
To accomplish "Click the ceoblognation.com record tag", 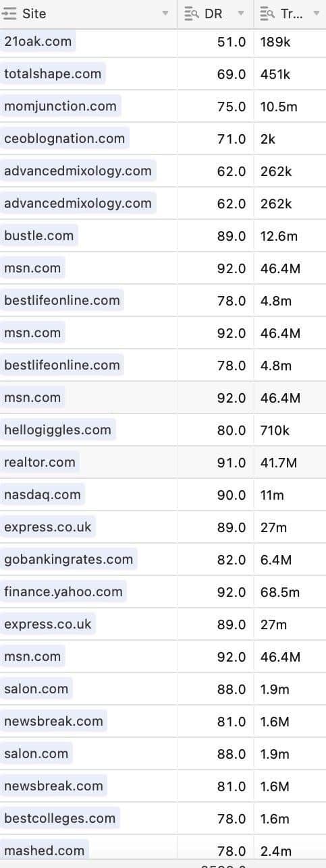I will (x=65, y=138).
